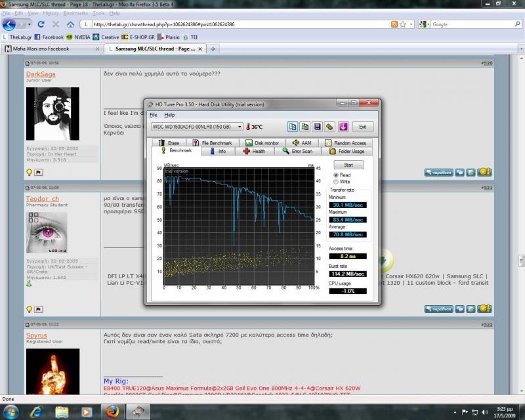Click the quote button on post #520

pyautogui.click(x=438, y=172)
